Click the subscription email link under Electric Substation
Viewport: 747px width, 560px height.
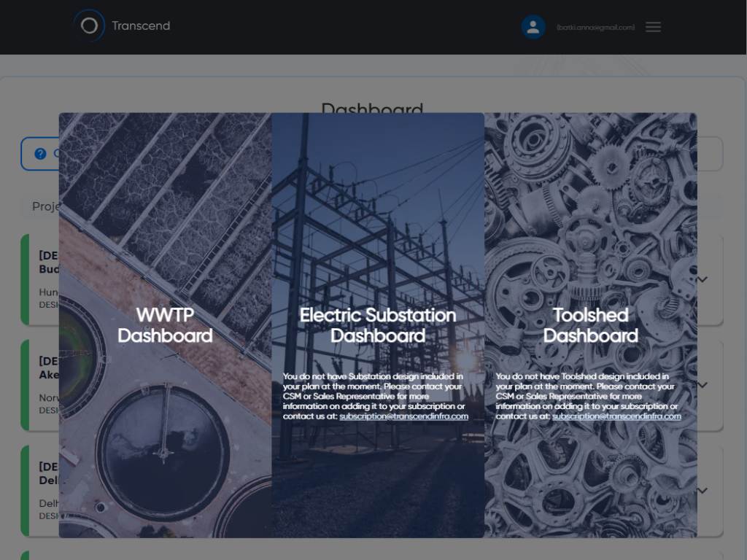pos(403,416)
